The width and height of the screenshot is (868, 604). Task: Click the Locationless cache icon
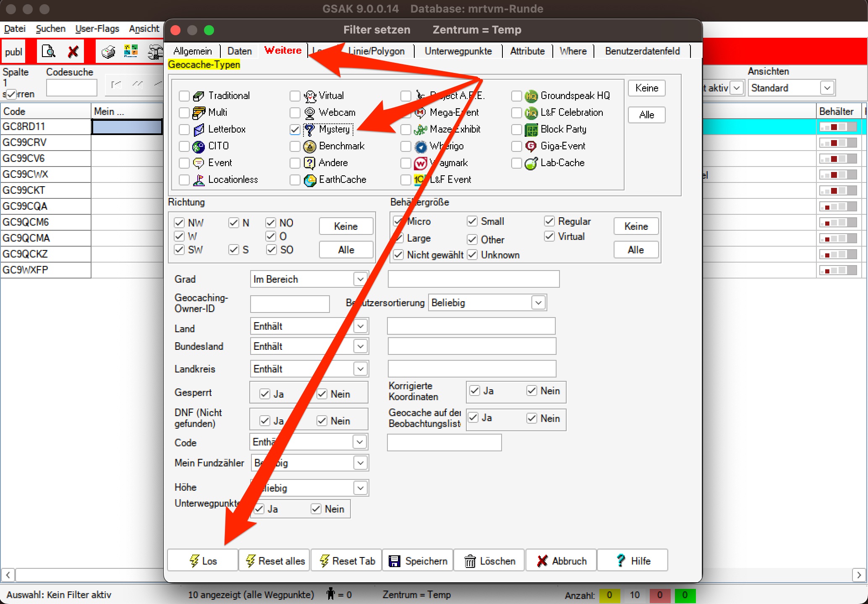(x=199, y=180)
